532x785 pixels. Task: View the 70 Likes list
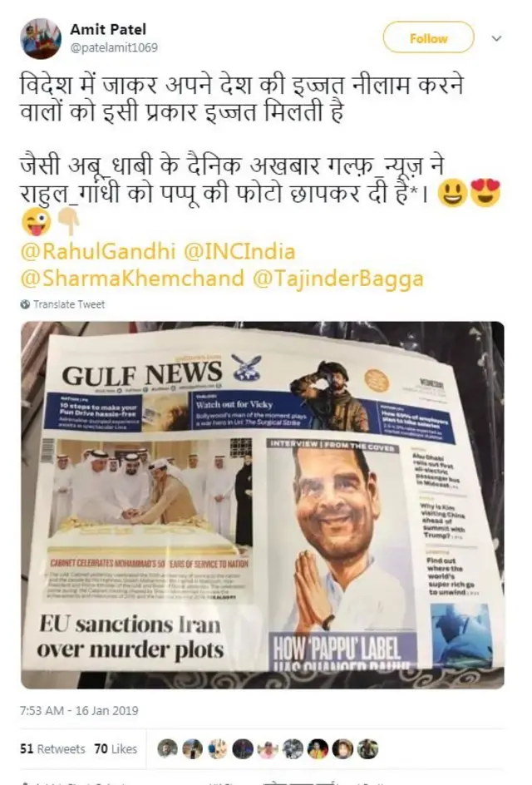pos(116,749)
